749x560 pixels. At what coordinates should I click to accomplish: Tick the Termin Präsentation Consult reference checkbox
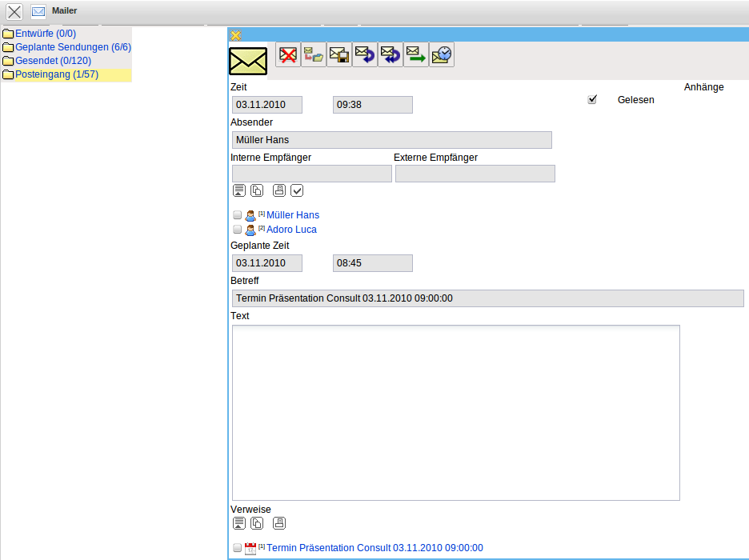[x=237, y=548]
